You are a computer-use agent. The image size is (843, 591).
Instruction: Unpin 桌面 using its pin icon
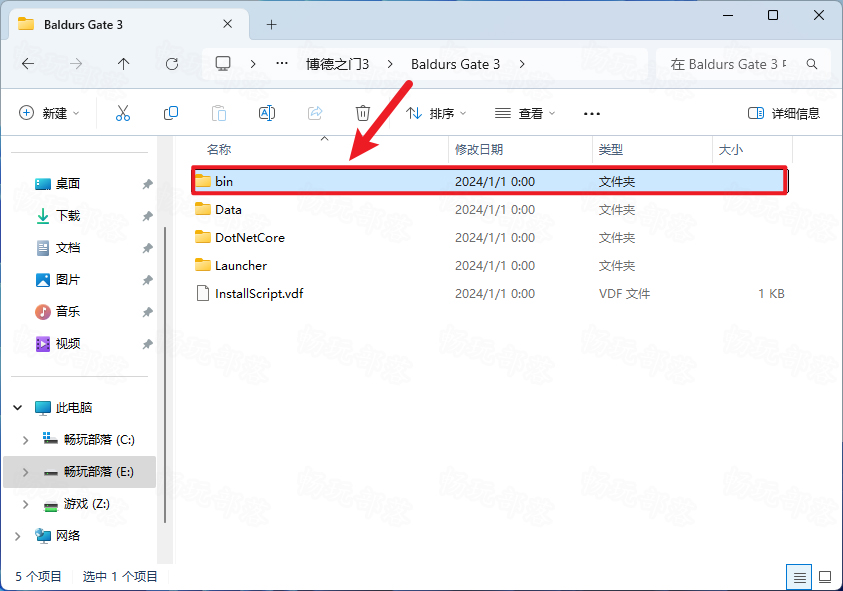point(147,184)
